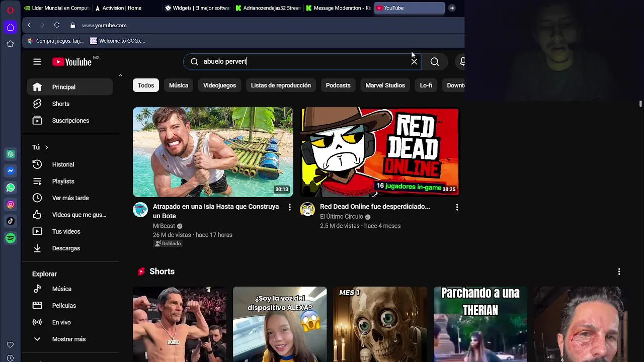Screen dimensions: 644x362
Task: Open WhatsApp in Opera sidebar
Action: tap(11, 188)
